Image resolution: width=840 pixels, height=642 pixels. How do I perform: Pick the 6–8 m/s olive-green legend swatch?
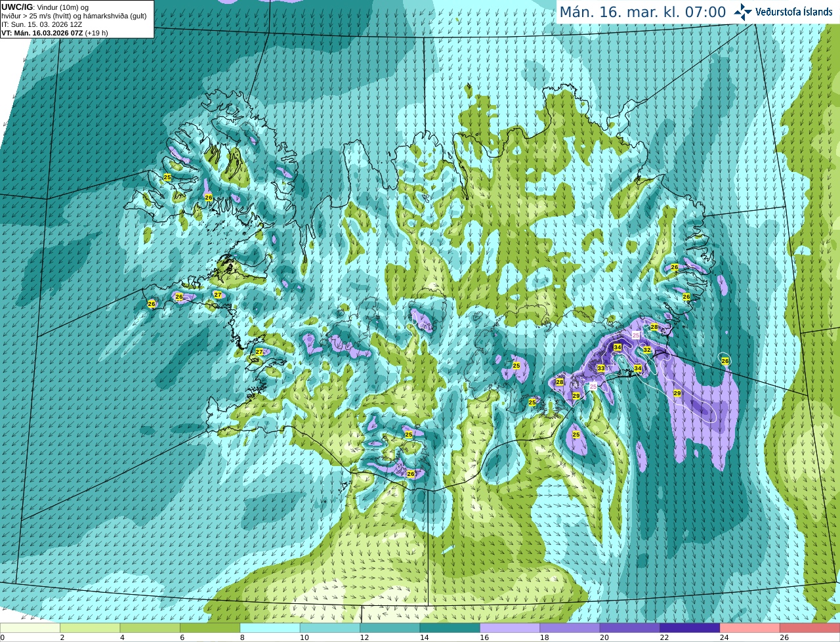[211, 628]
